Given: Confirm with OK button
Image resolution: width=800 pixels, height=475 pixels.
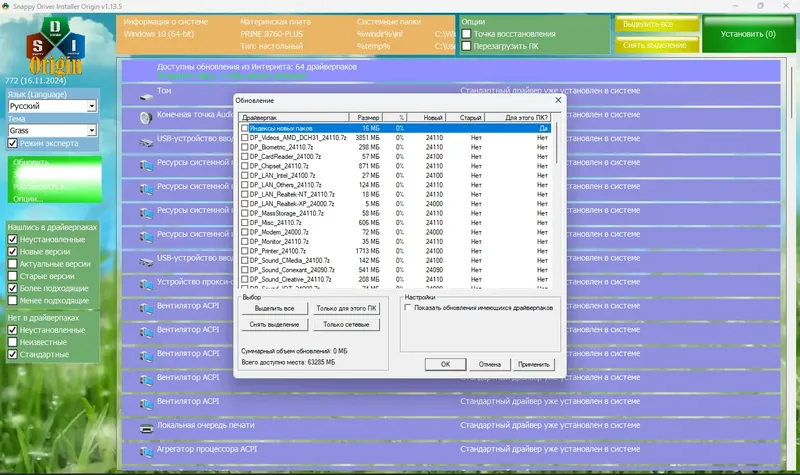Looking at the screenshot, I should (x=445, y=364).
